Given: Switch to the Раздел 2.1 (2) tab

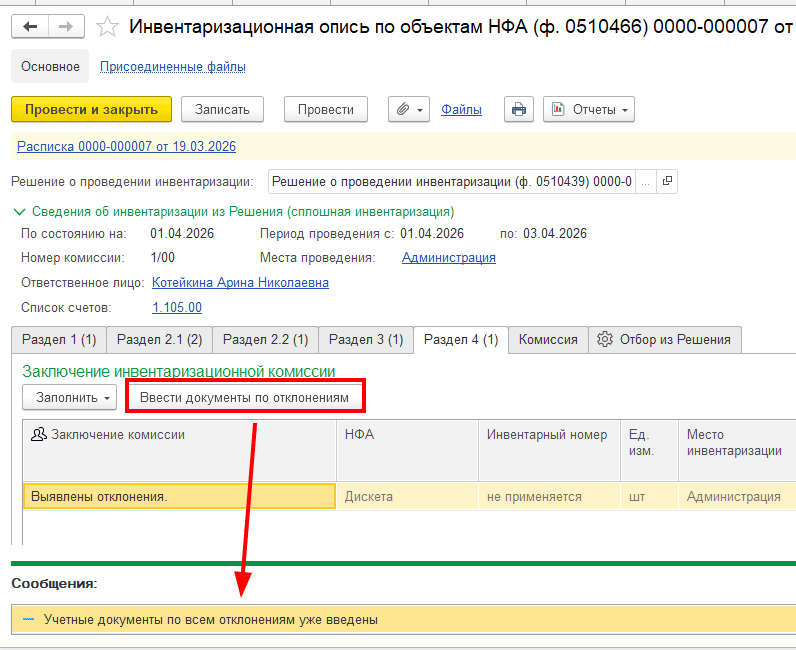Looking at the screenshot, I should [159, 339].
